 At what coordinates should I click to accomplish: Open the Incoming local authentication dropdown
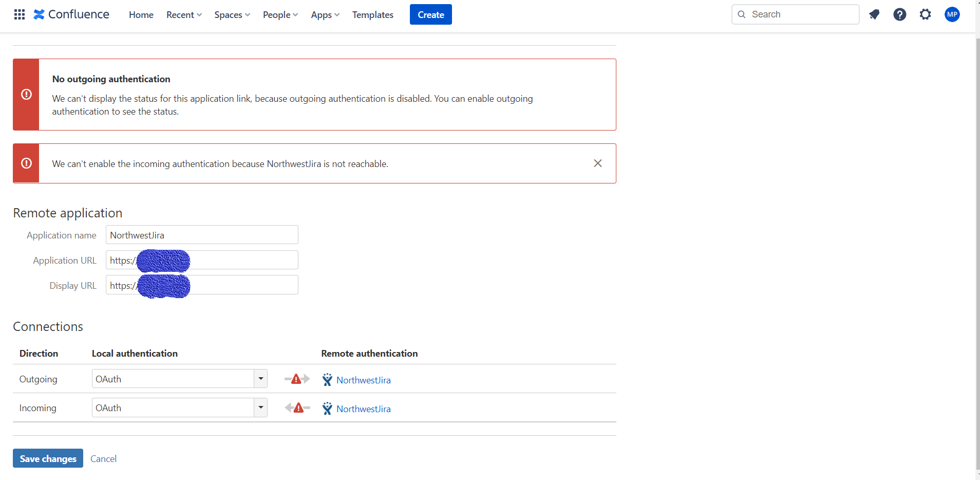[x=180, y=408]
